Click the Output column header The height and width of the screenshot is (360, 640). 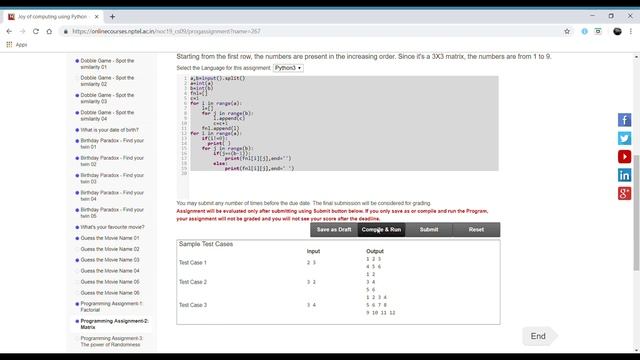pos(375,251)
